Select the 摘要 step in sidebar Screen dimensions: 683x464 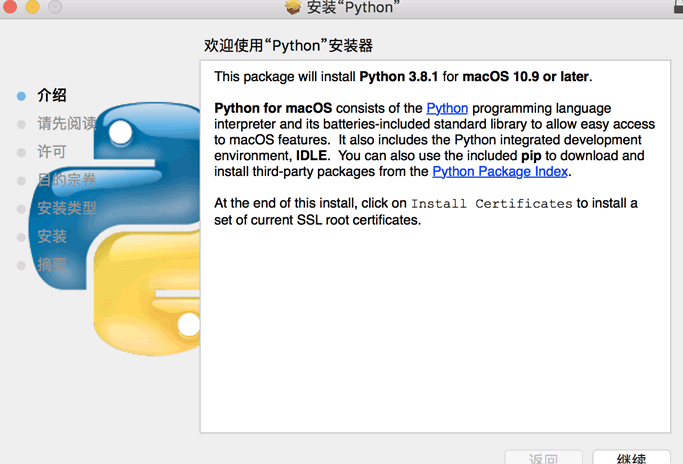[52, 265]
